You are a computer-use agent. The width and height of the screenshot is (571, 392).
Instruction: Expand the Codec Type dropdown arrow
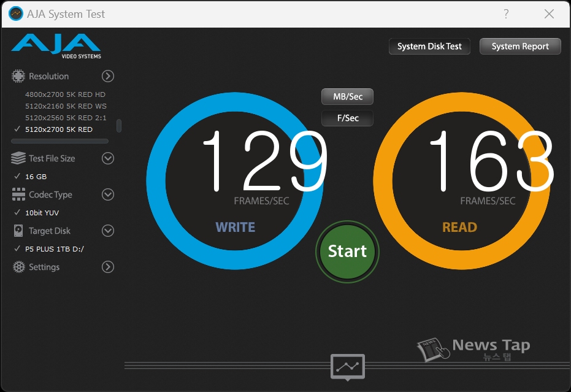click(x=108, y=194)
